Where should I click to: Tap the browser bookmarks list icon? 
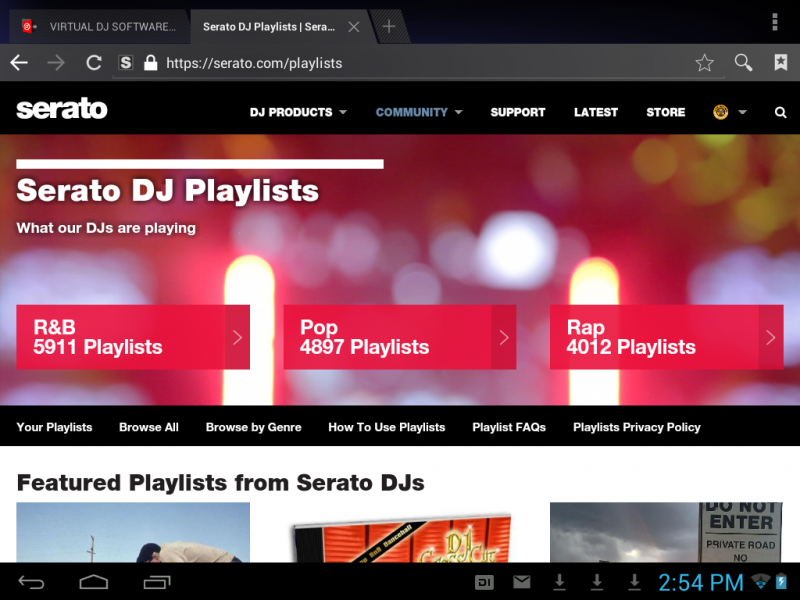click(780, 63)
